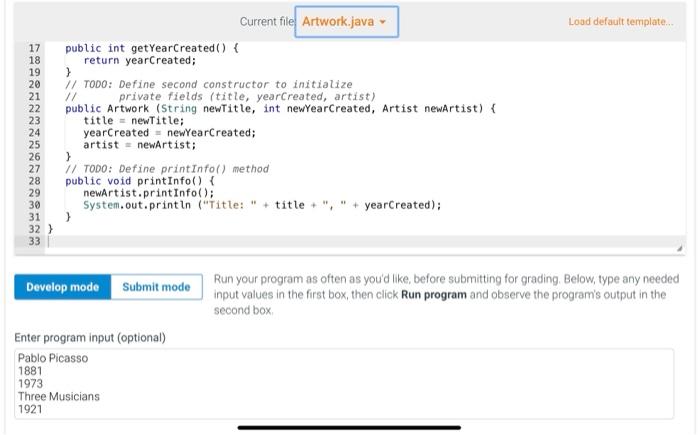Viewport: 700px width, 435px height.
Task: Click the 'Enter program input (optional)' label
Action: 90,338
